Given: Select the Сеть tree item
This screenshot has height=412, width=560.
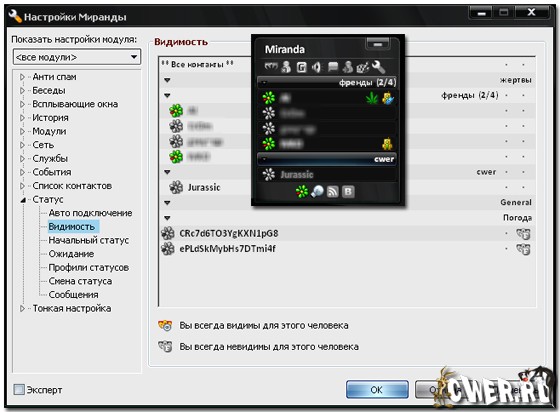Looking at the screenshot, I should point(43,145).
